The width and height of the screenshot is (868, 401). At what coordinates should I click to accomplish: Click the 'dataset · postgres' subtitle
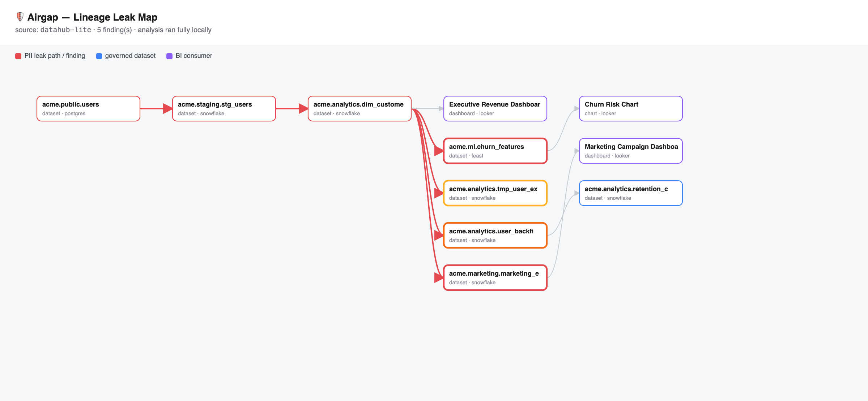[x=64, y=113]
